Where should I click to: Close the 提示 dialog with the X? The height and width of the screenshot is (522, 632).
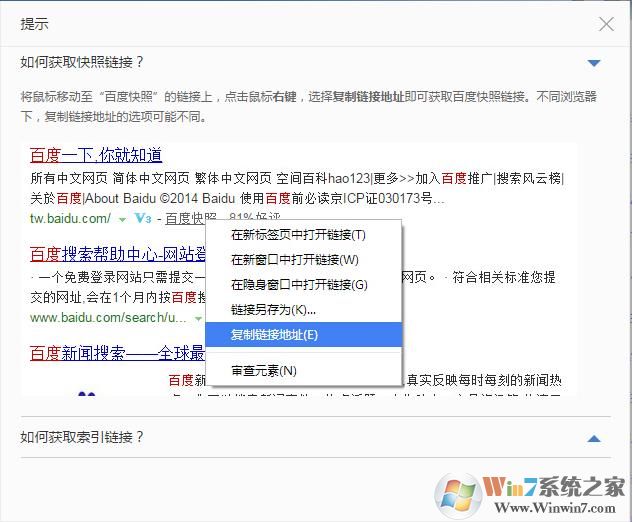point(606,24)
